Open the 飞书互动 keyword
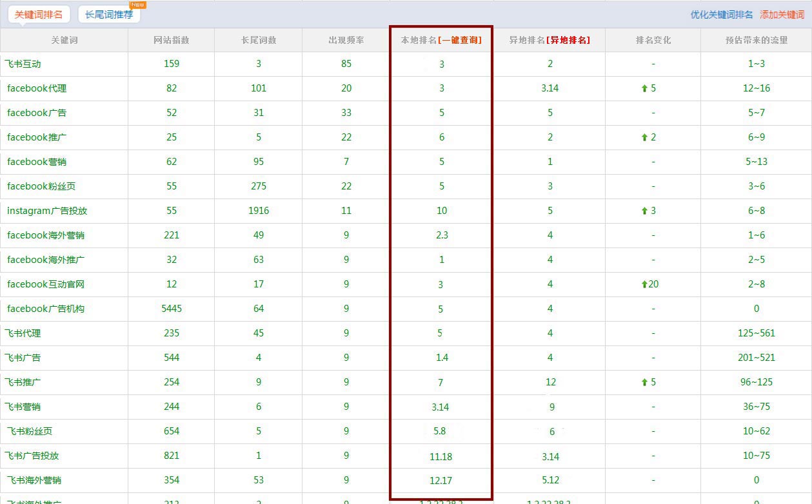Screen dimensions: 812x504 23,64
